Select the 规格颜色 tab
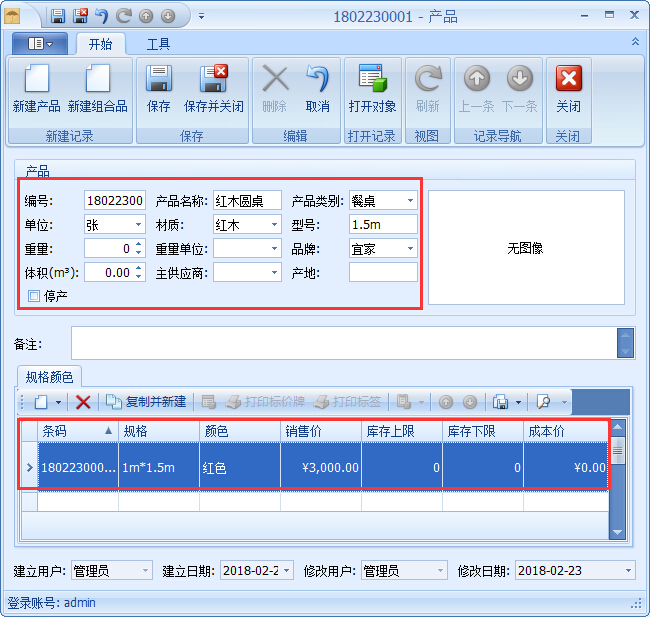 pos(49,377)
